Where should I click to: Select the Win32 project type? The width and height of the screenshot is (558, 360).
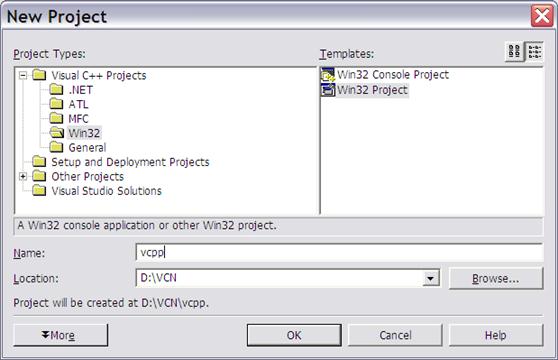coord(84,133)
